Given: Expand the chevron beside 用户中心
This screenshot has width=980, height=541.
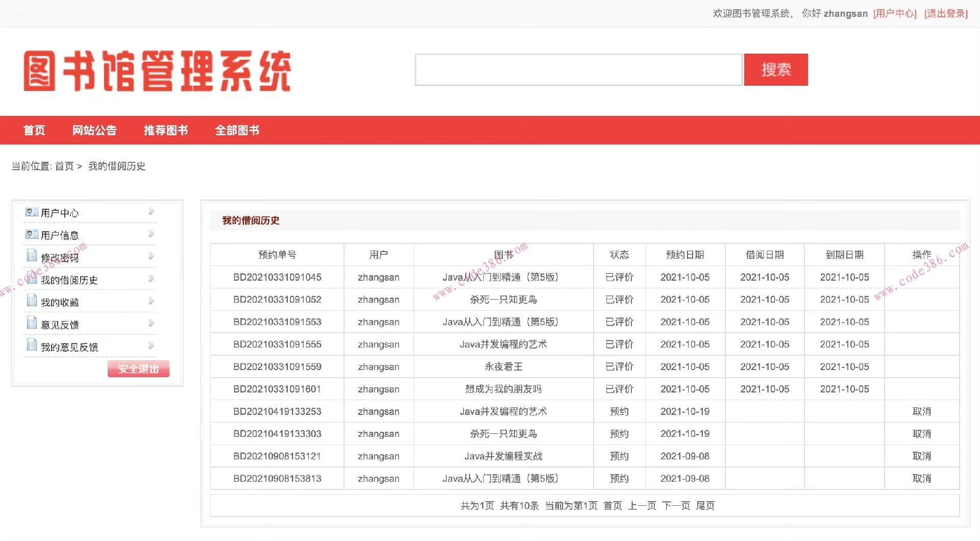Looking at the screenshot, I should pyautogui.click(x=151, y=211).
